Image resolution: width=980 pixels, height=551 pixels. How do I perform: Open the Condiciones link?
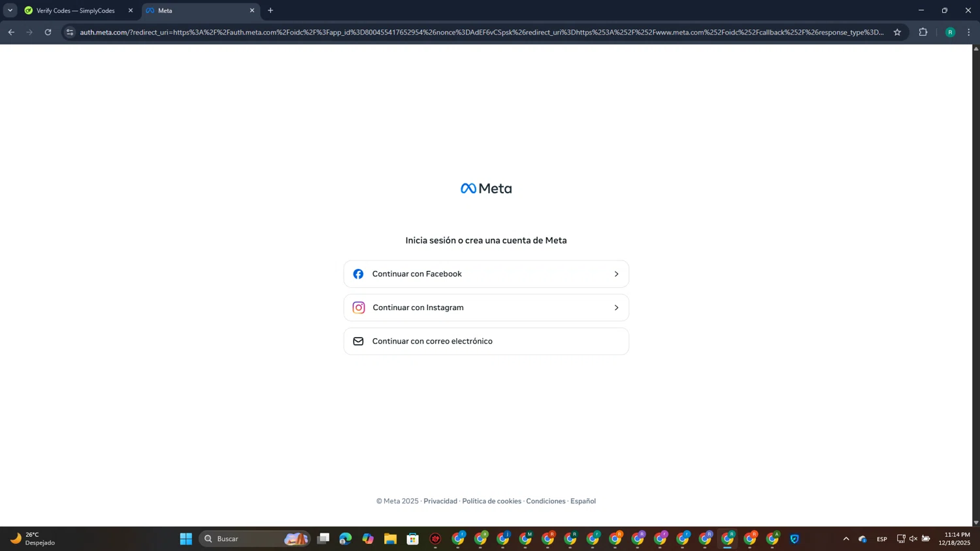pyautogui.click(x=546, y=501)
